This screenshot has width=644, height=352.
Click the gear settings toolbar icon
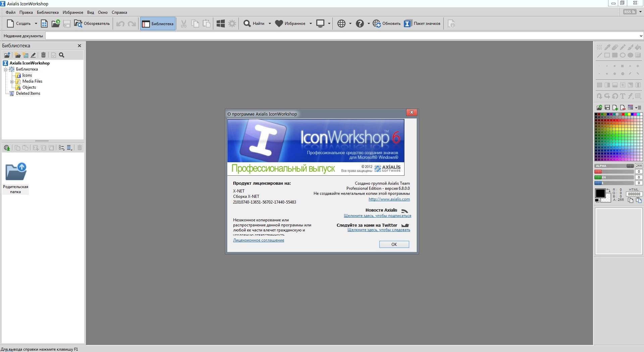[232, 24]
